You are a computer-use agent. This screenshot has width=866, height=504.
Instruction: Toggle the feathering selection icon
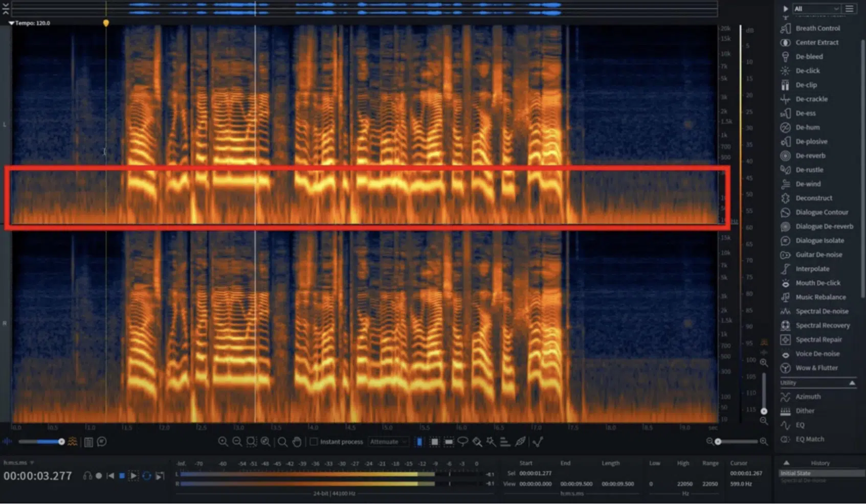(x=520, y=442)
